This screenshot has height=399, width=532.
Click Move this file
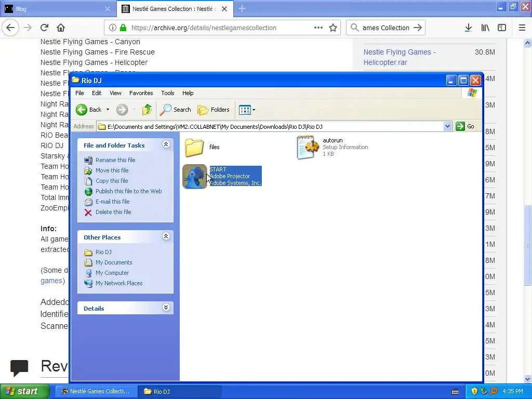[x=112, y=170]
